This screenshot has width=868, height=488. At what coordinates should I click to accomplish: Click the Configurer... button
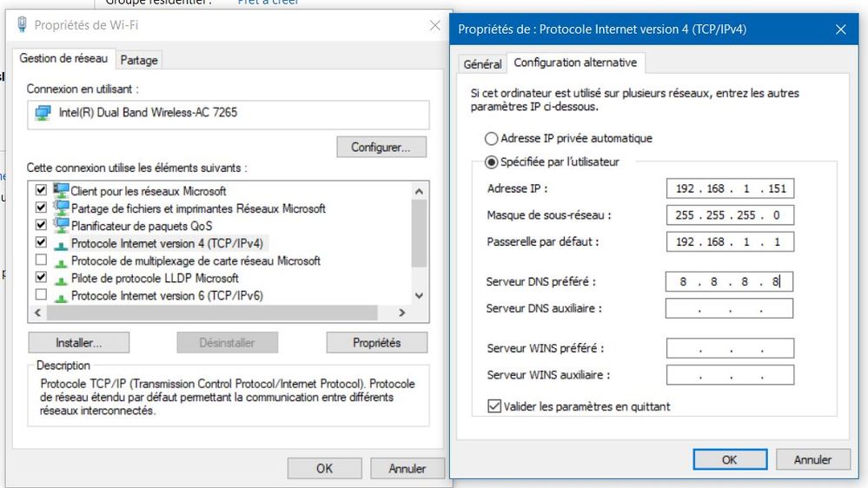point(381,147)
